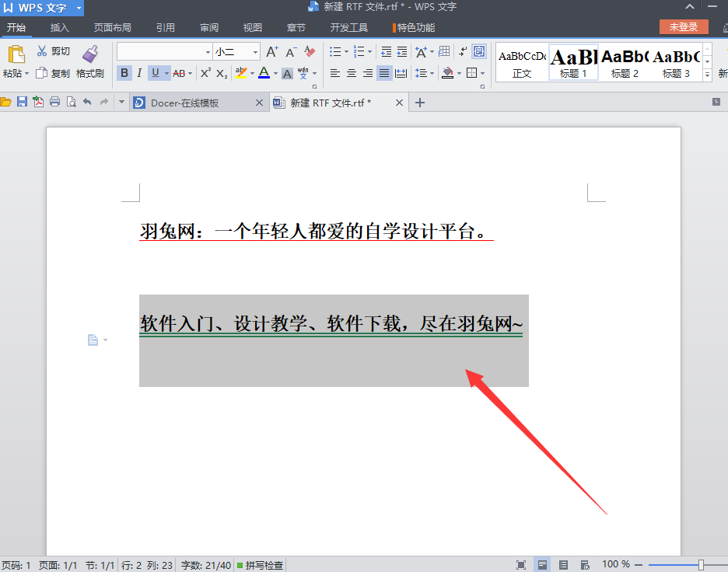Open the 引用 (References) tab
Image resolution: width=728 pixels, height=572 pixels.
[166, 27]
